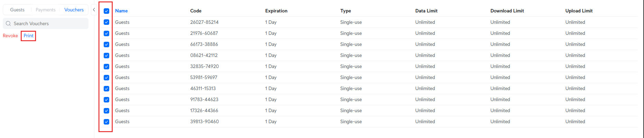Collapse the sidebar with chevron arrow
644x138 pixels.
[94, 10]
